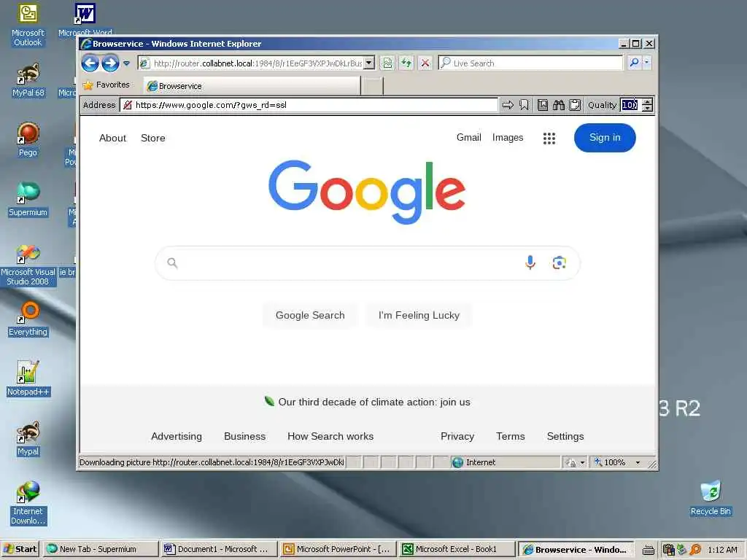Click the insecure padlock icon in the address field
The height and width of the screenshot is (560, 747).
pos(127,105)
